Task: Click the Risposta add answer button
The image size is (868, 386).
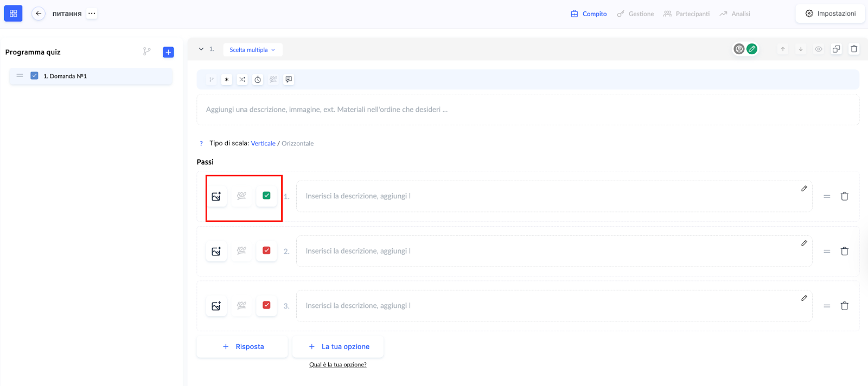Action: coord(242,346)
